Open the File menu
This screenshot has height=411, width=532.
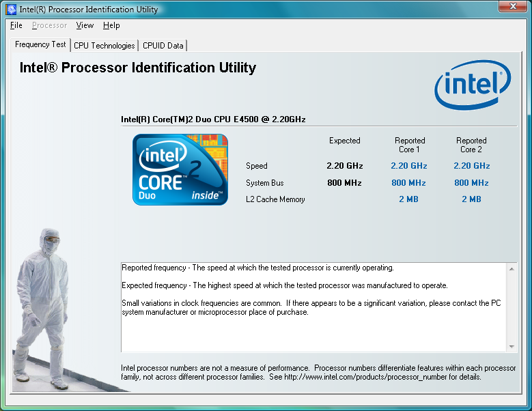[x=16, y=25]
